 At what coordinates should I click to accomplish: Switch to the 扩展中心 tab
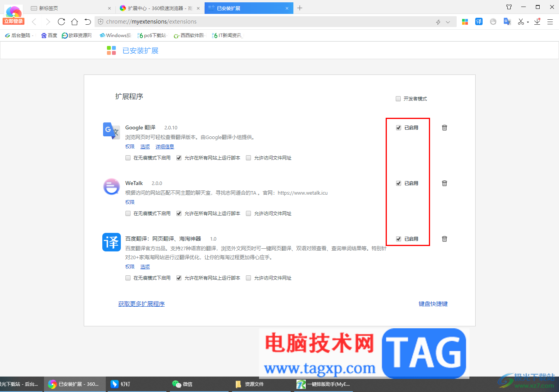[160, 8]
